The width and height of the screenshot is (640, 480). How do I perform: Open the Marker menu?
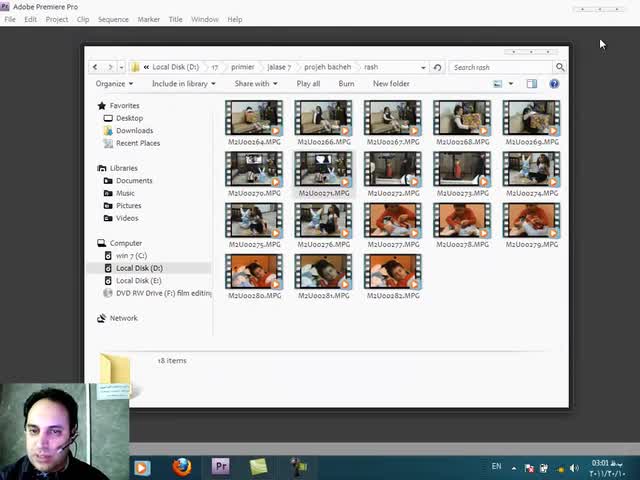tap(149, 20)
